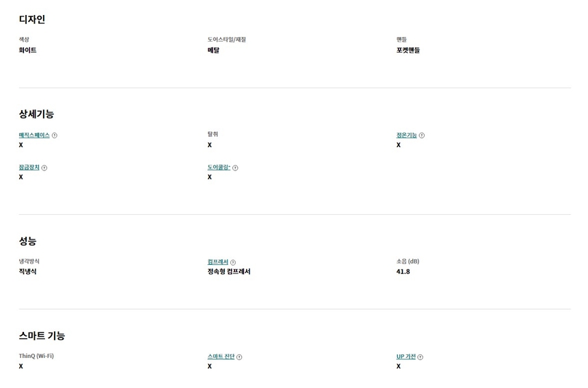This screenshot has width=588, height=388.
Task: Open the 스마트 진단 link
Action: coord(221,357)
